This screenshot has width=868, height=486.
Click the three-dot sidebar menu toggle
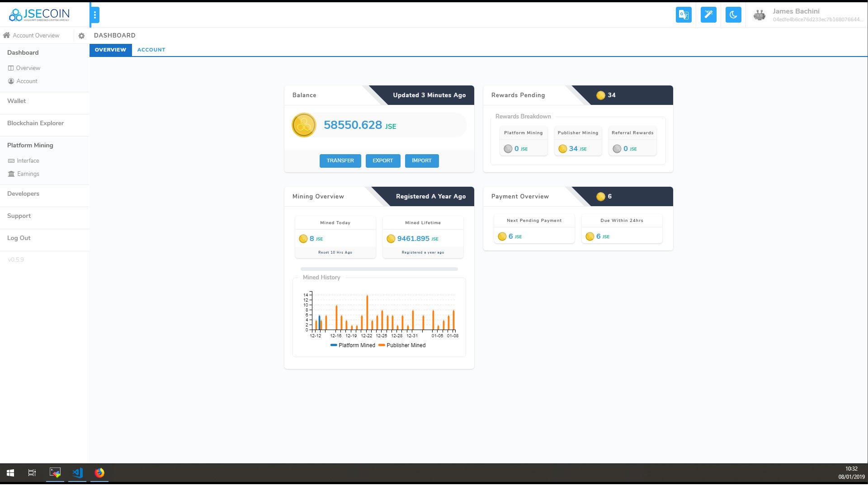tap(94, 15)
